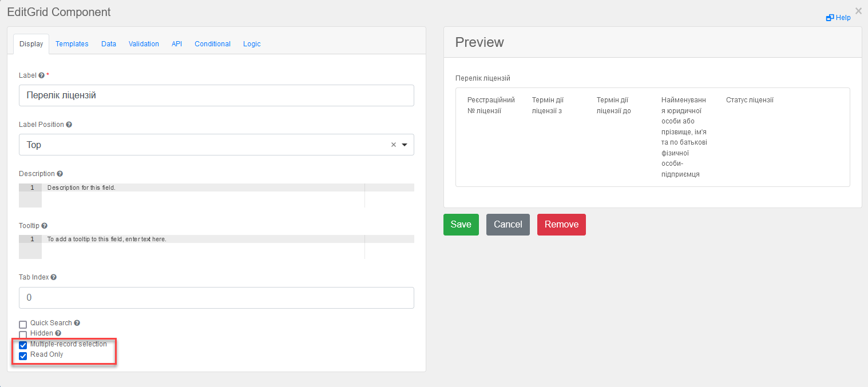Image resolution: width=868 pixels, height=387 pixels.
Task: Click the Label Position help icon
Action: tap(69, 125)
